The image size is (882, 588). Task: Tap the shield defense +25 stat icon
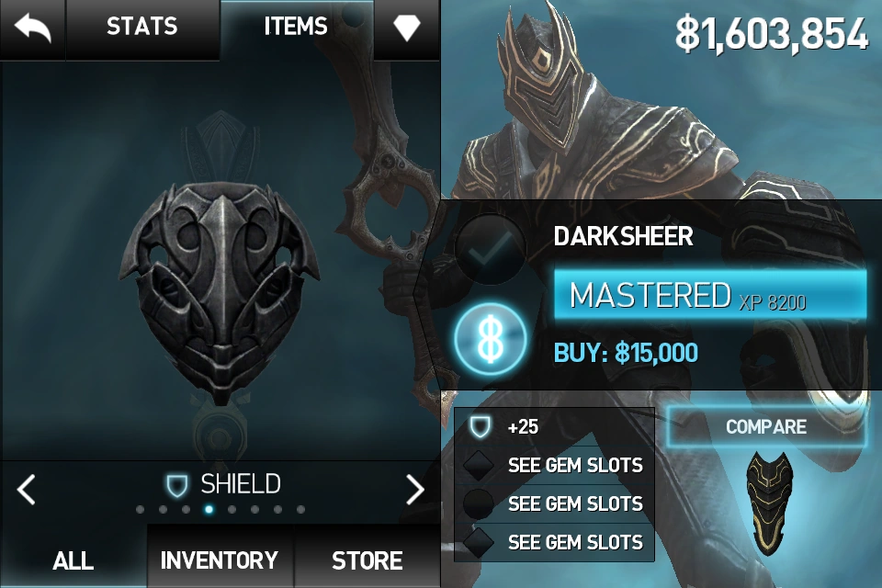pos(480,426)
